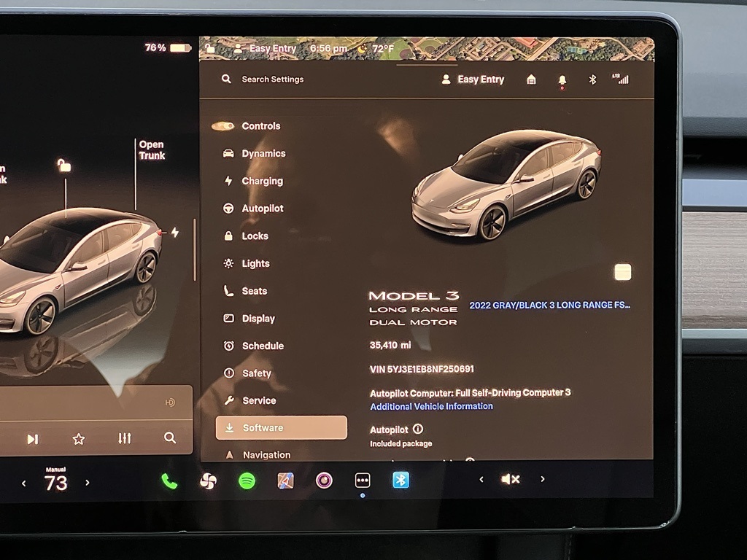Open notifications bell icon
Viewport: 747px width, 560px height.
tap(562, 79)
